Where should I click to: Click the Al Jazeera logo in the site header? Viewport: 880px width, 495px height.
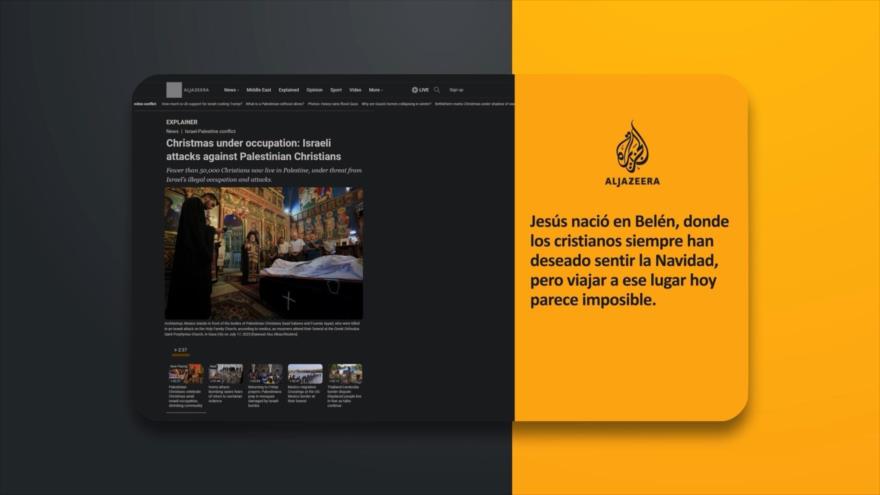(175, 90)
